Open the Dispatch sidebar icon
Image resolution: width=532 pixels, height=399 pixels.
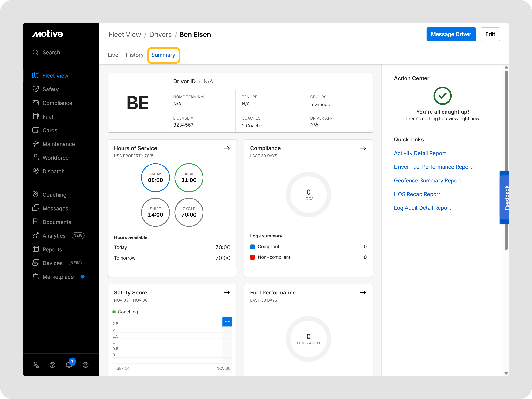(36, 171)
